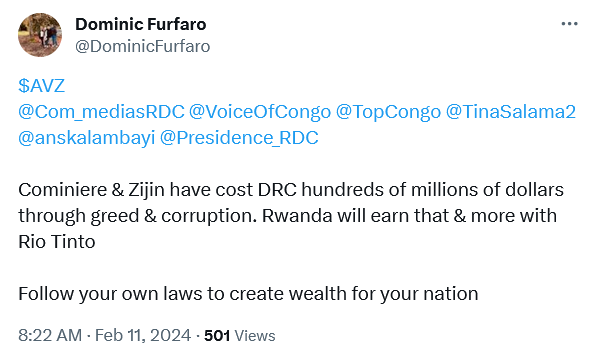Open Dominic Furfaro's profile picture

[40, 35]
